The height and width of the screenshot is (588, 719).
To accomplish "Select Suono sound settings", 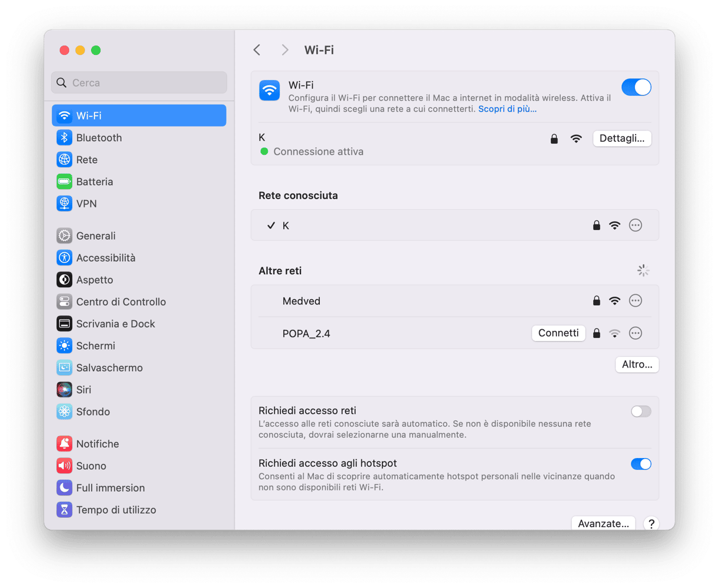I will [139, 466].
